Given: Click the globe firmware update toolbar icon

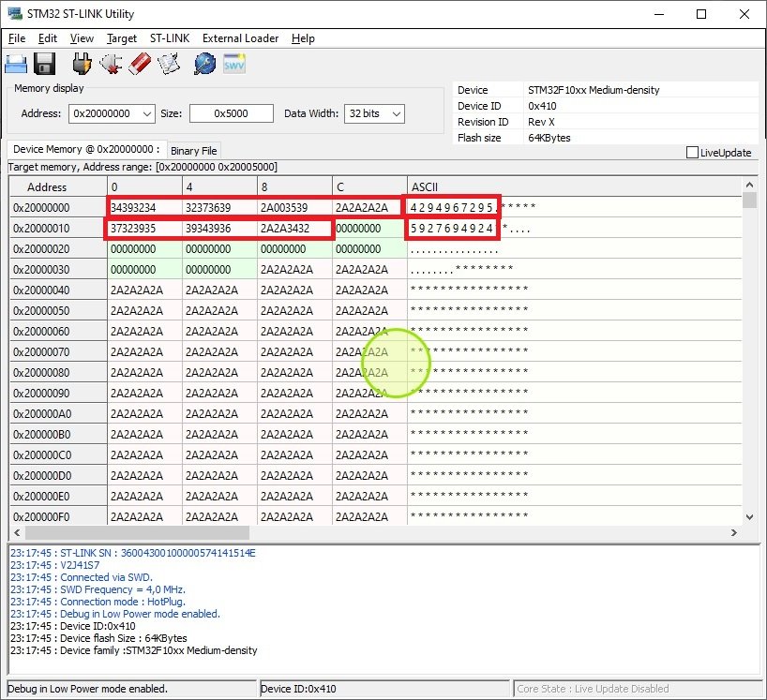Looking at the screenshot, I should [205, 64].
